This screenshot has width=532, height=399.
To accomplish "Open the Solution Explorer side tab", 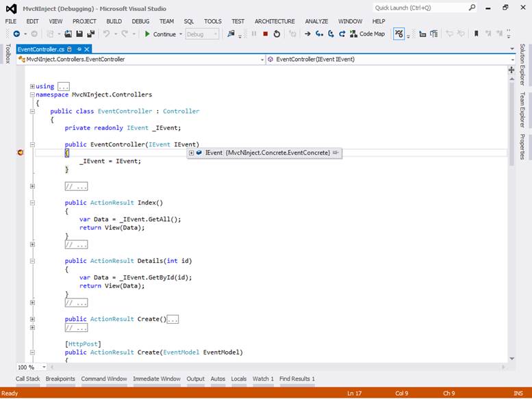I will tap(523, 64).
